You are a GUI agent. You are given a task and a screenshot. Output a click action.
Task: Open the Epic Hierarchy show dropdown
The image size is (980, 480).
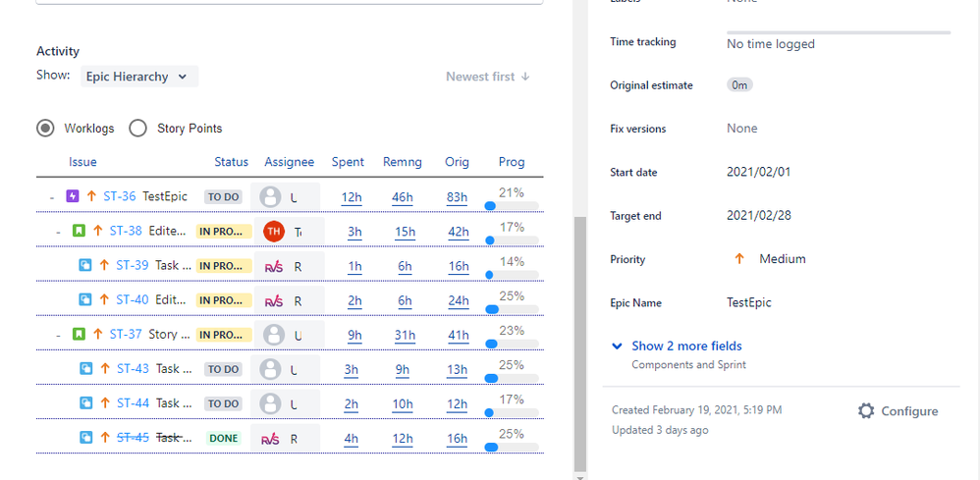(139, 77)
